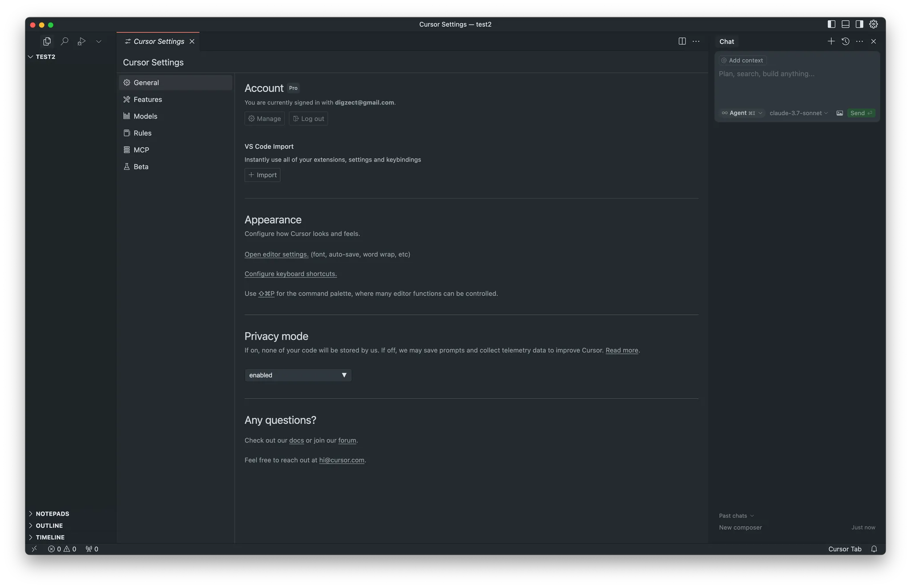911x588 pixels.
Task: Start a new chat with plus icon
Action: click(x=831, y=41)
